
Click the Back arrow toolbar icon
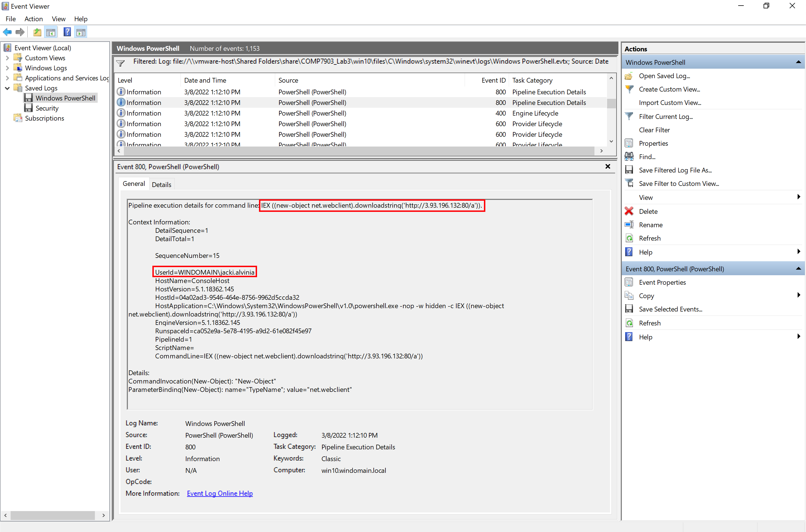pos(8,32)
